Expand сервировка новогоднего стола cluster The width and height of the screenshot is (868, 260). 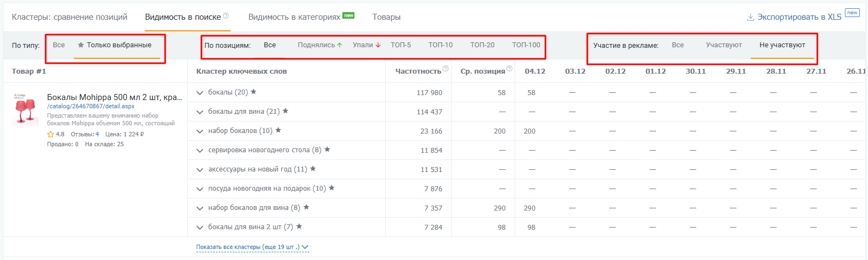[200, 151]
